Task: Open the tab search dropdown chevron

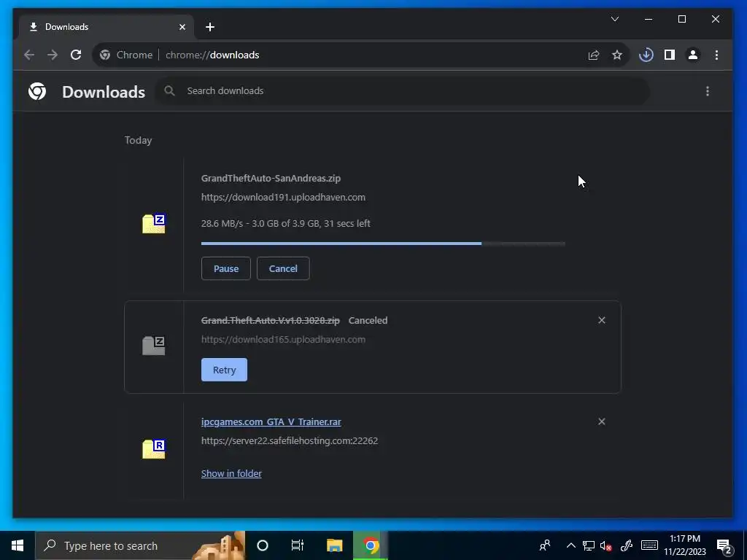Action: click(615, 19)
